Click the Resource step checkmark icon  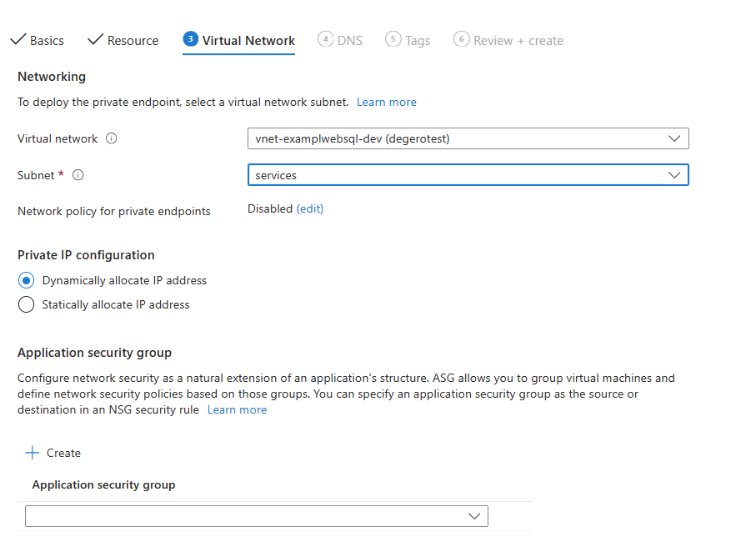point(95,40)
